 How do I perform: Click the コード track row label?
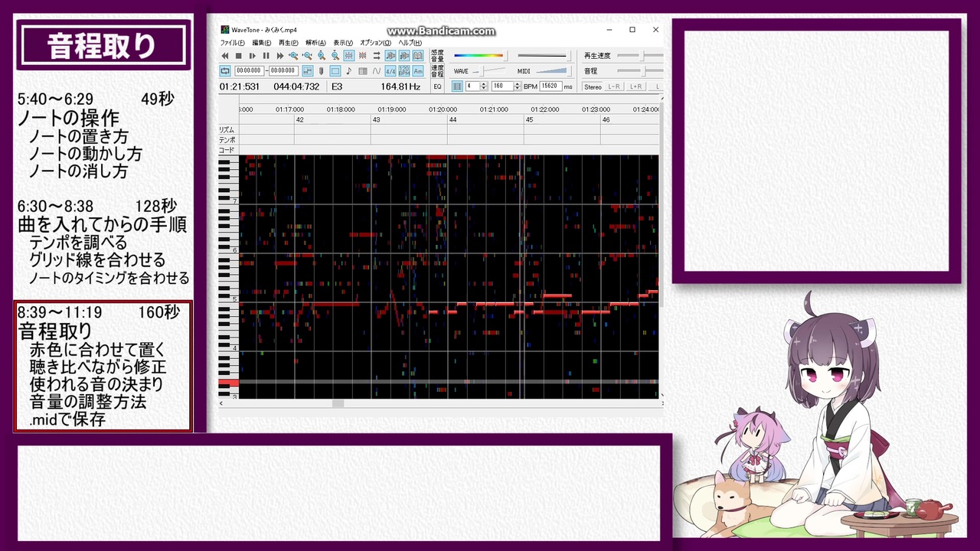coord(227,150)
